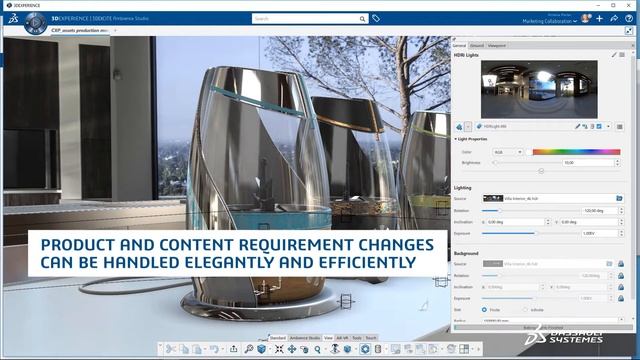640x360 pixels.
Task: Click the export/share upload icon in toolbar
Action: pos(233,349)
